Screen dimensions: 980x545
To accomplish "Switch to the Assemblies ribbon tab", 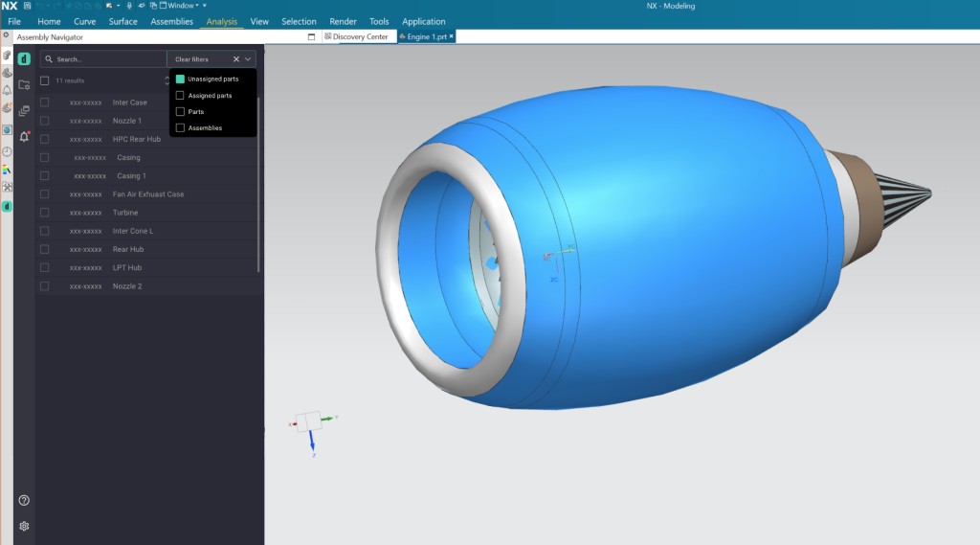I will pos(171,21).
